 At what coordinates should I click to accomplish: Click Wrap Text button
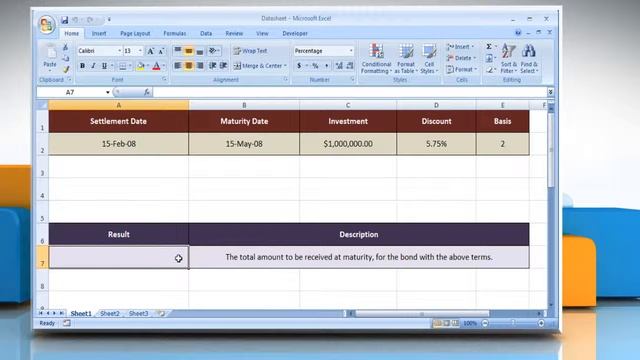(x=251, y=51)
